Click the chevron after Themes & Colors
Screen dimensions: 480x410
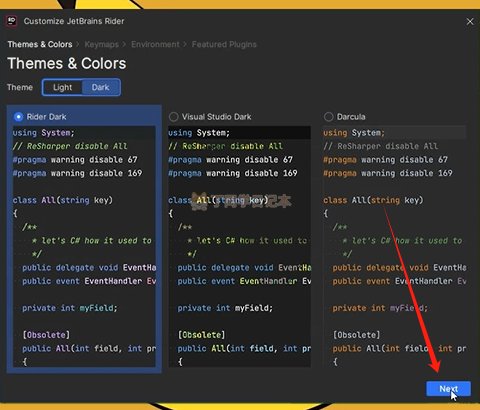(x=78, y=44)
